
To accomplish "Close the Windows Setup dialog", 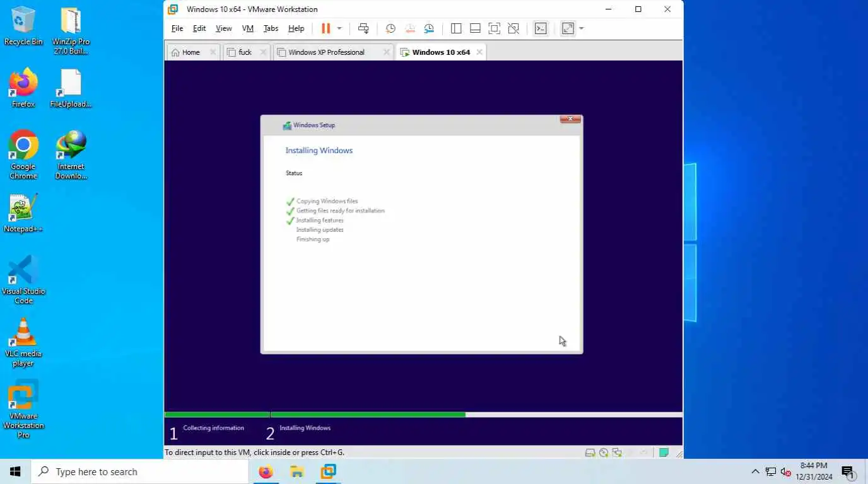I will pos(570,119).
